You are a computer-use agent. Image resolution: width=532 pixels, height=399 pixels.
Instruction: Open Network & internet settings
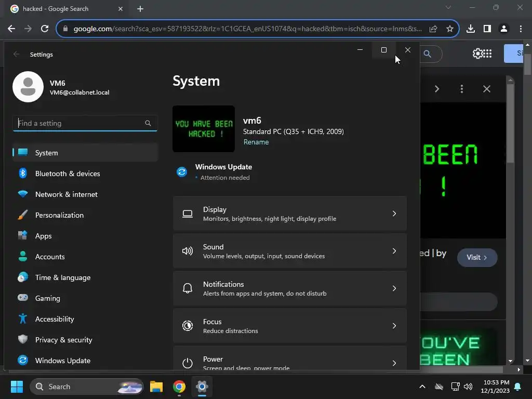[85, 194]
